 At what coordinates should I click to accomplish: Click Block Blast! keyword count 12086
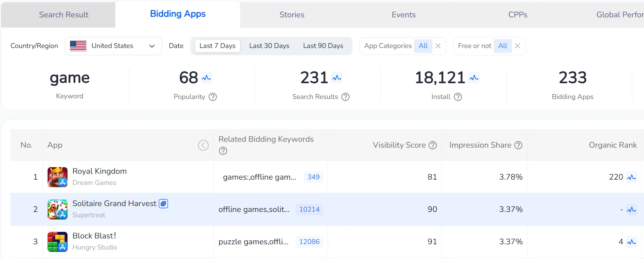point(309,242)
